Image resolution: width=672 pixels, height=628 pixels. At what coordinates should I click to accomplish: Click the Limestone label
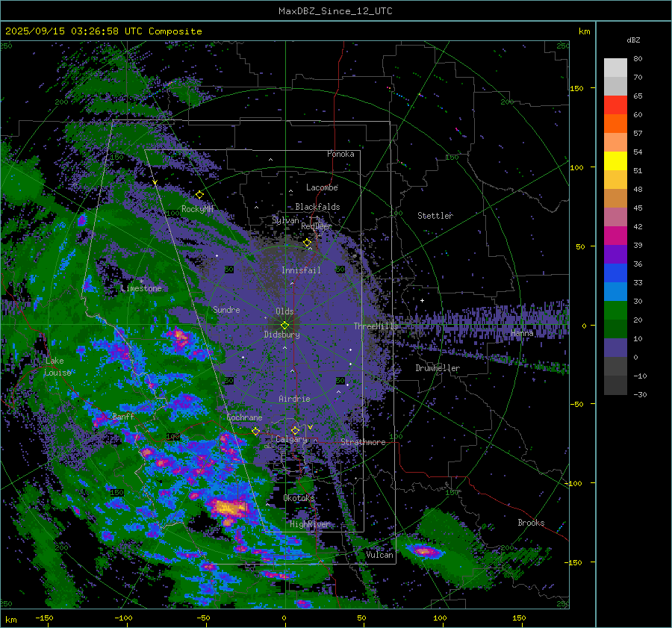point(141,288)
